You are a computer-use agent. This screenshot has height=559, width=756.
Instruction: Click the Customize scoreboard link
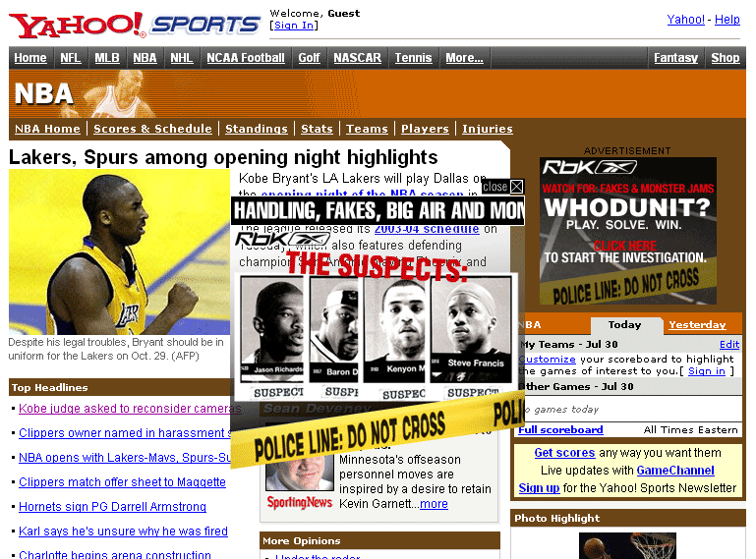click(x=547, y=359)
